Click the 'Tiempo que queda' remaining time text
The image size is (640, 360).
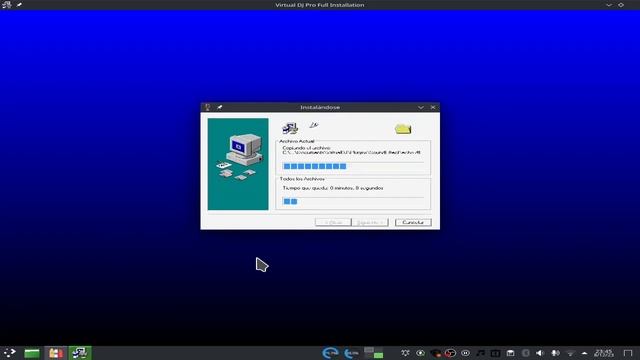point(333,188)
